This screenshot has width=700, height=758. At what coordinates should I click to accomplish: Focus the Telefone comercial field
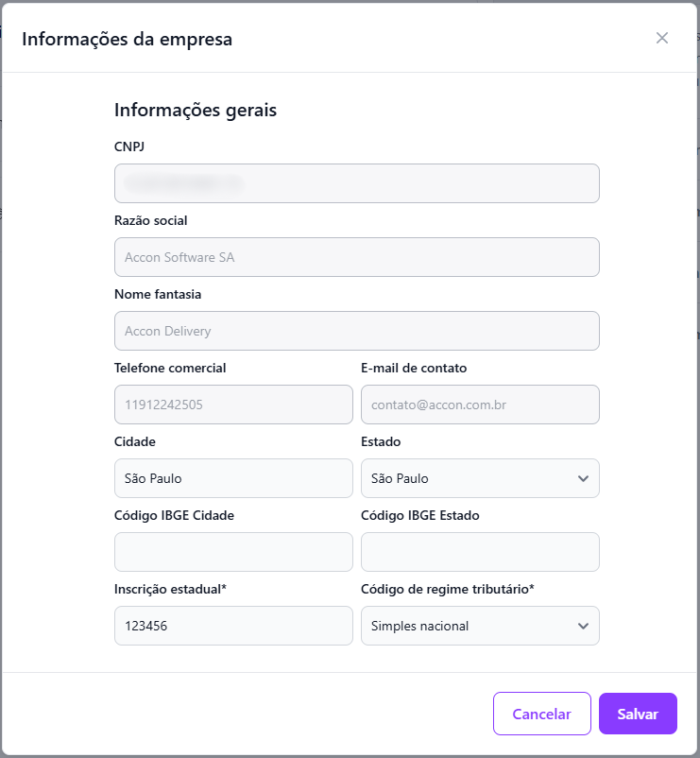(233, 405)
